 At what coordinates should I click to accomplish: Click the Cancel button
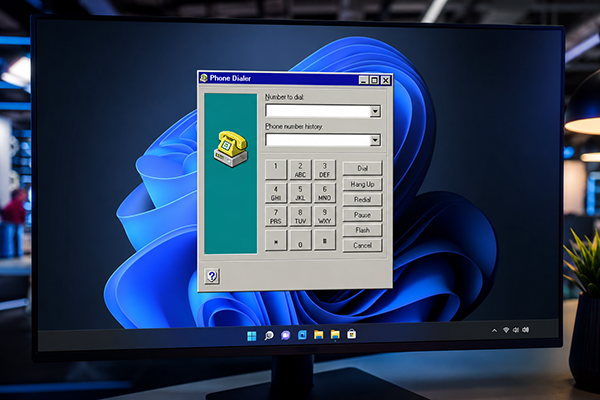pyautogui.click(x=362, y=245)
